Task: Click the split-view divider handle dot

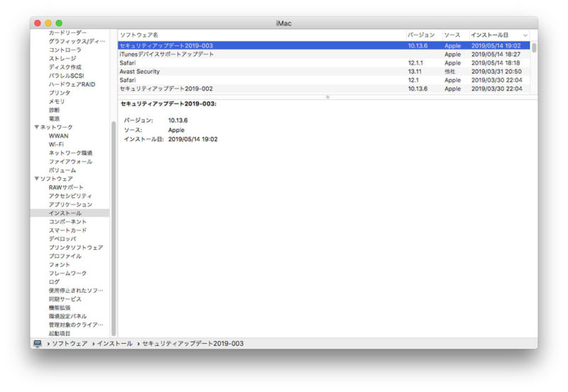Action: [327, 97]
